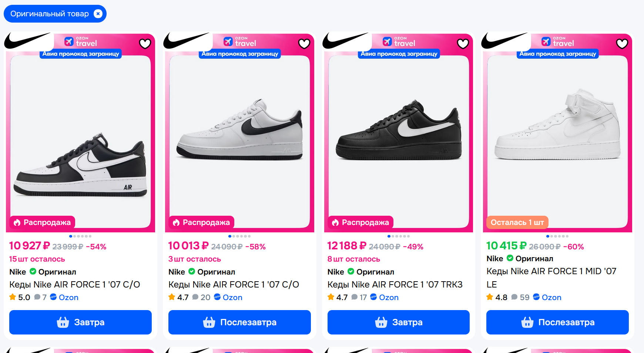
Task: Click the comments icon showing 59 reviews
Action: (514, 297)
